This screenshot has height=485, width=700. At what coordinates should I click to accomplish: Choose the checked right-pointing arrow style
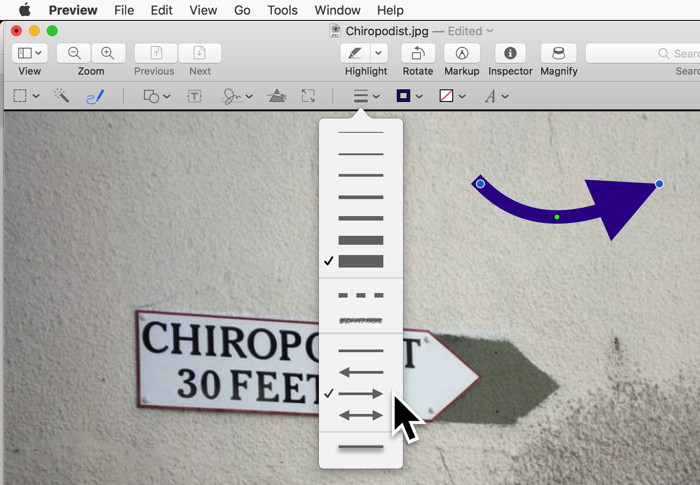point(361,394)
